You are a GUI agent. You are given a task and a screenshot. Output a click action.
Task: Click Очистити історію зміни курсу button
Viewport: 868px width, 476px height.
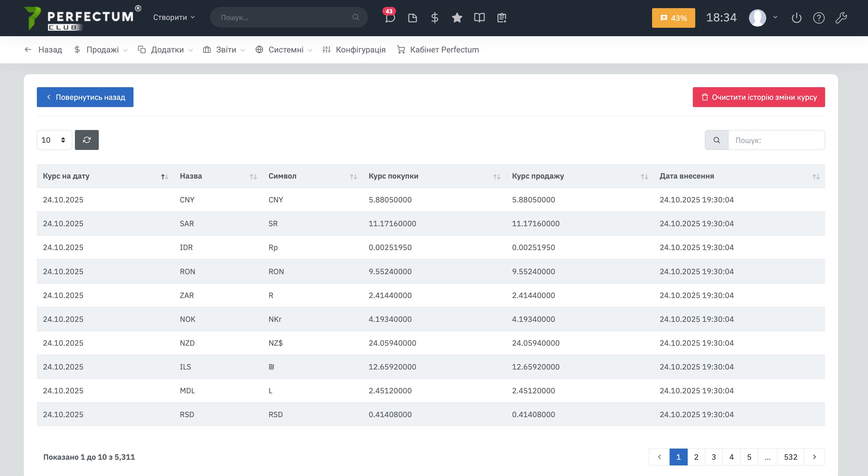click(x=758, y=97)
